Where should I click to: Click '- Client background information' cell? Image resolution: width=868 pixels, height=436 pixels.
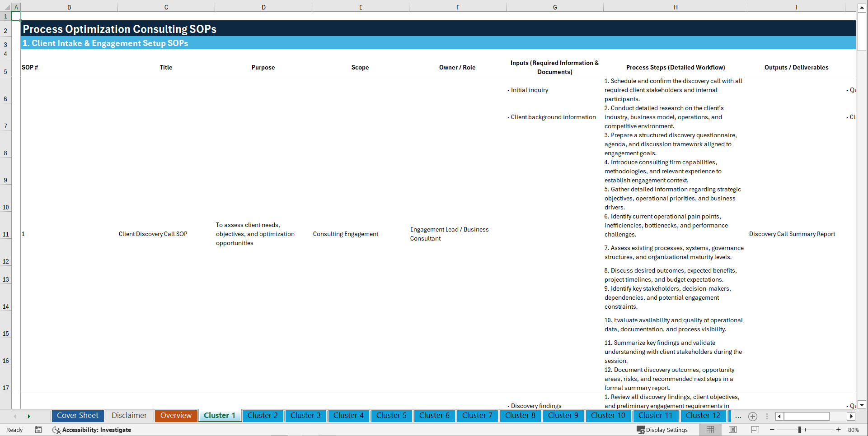click(552, 117)
